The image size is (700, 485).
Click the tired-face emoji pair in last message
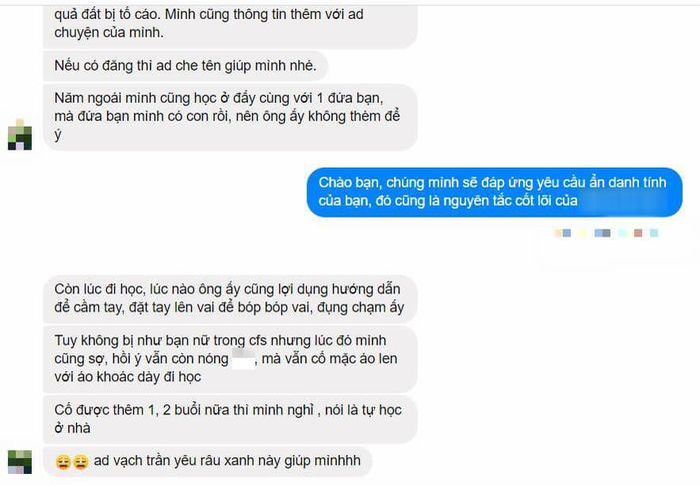point(72,462)
